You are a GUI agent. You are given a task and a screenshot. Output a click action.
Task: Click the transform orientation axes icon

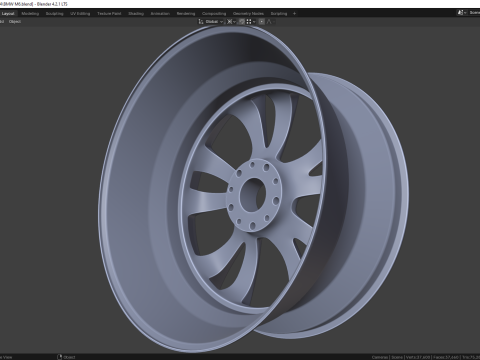point(201,22)
